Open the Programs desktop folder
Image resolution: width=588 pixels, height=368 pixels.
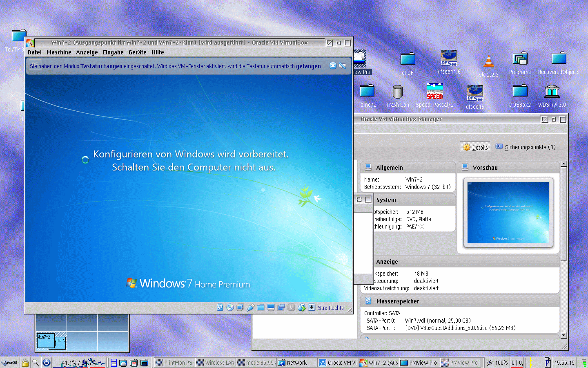point(520,63)
